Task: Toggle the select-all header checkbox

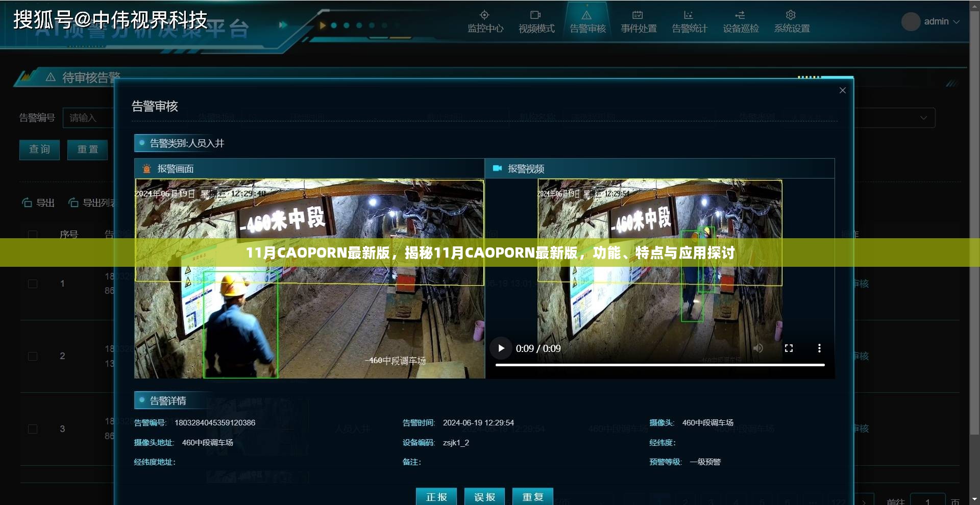Action: tap(33, 235)
